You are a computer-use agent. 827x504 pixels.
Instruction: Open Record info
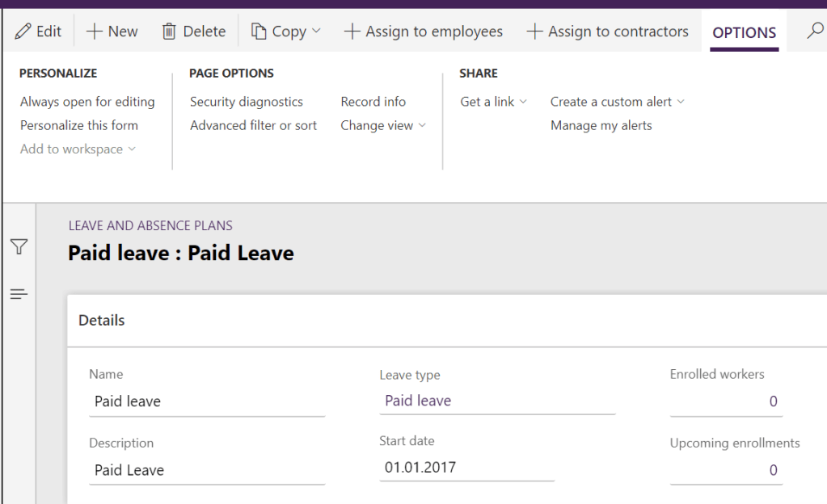373,101
